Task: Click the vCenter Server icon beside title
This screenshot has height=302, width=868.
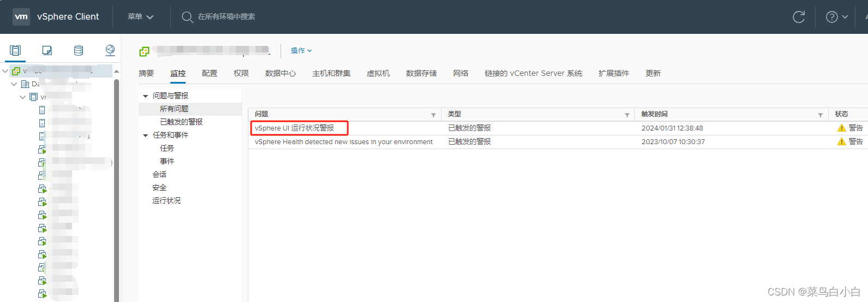Action: (144, 51)
